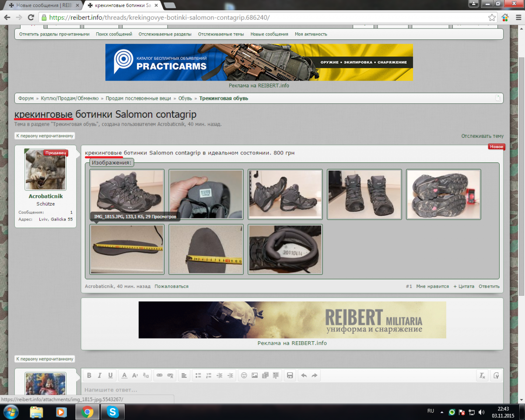The width and height of the screenshot is (525, 420).
Task: Click the save draft floppy icon
Action: 290,375
